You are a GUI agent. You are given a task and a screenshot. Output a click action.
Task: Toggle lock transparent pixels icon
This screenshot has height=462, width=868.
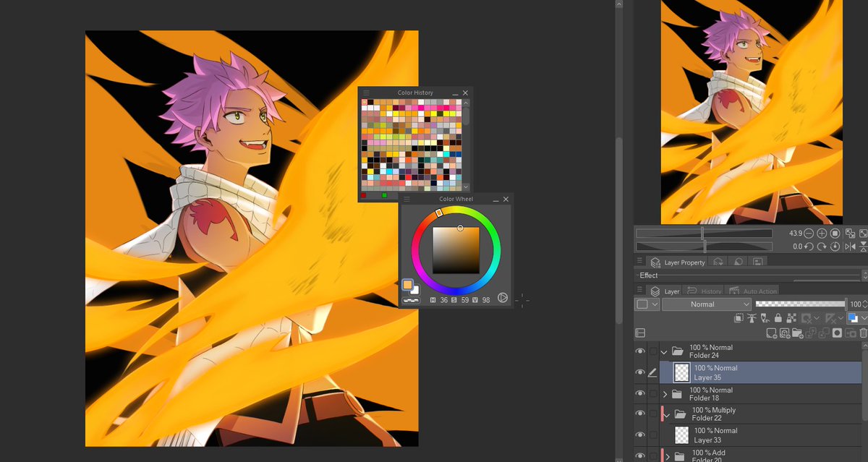(791, 318)
